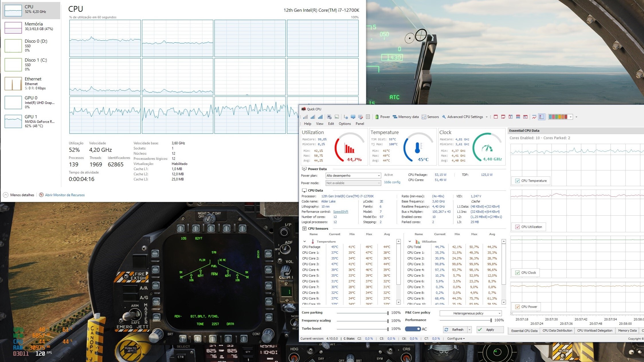The height and width of the screenshot is (362, 644).
Task: Open the Abrir Monitor de Recursos link
Action: coord(65,195)
